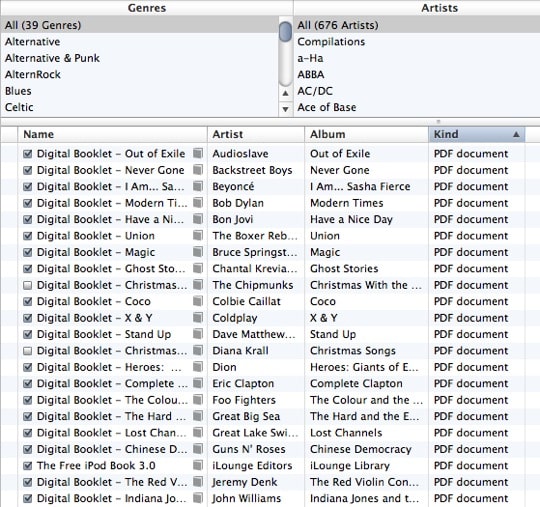Click the Genres list scroll down arrow
The height and width of the screenshot is (507, 540).
(x=285, y=109)
